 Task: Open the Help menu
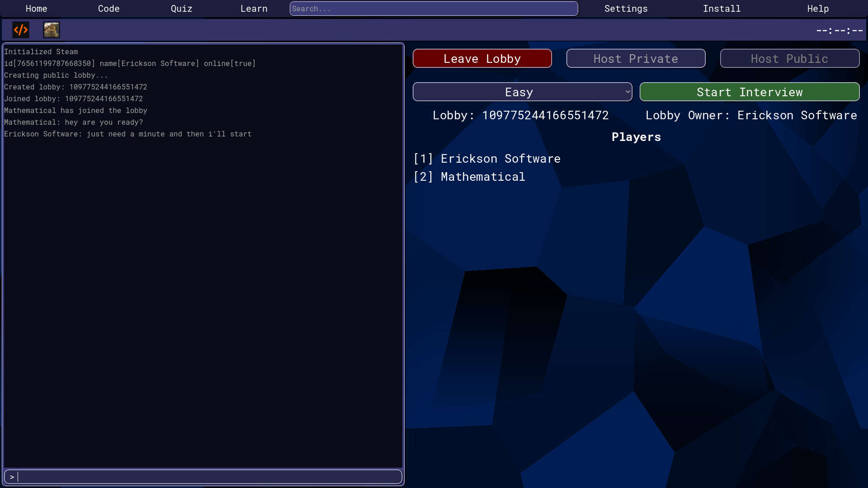(x=818, y=8)
